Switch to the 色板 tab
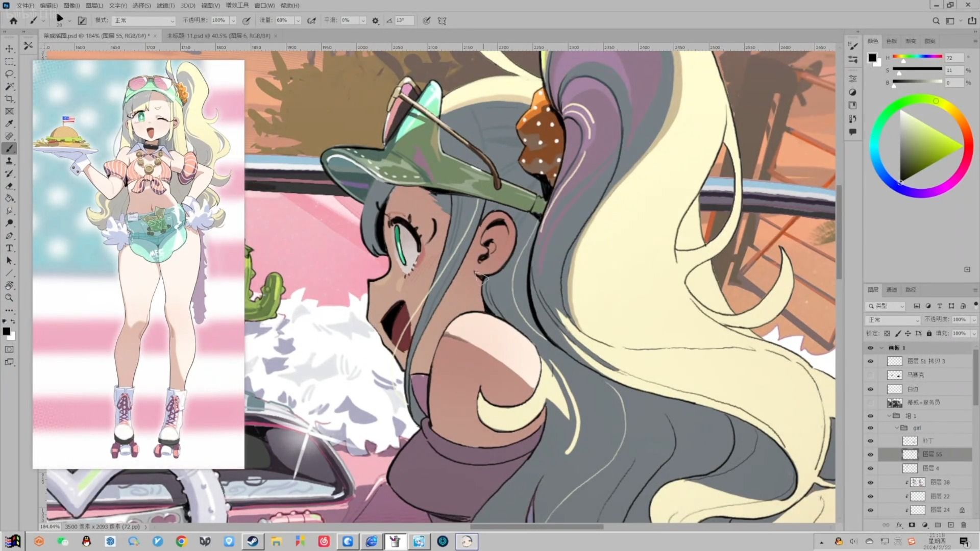This screenshot has width=980, height=551. [892, 41]
